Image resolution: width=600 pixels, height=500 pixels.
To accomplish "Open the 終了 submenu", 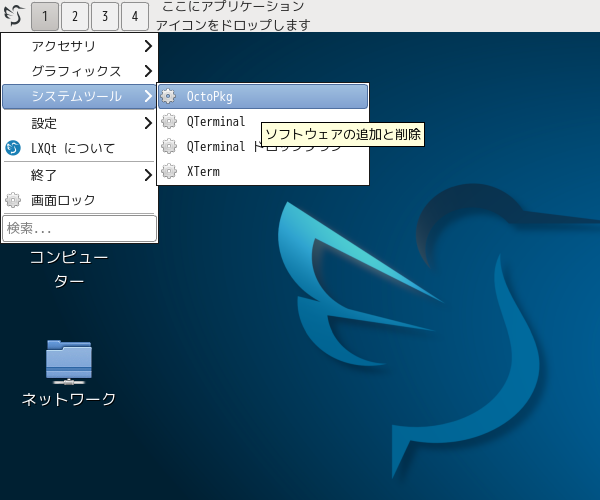I will [x=79, y=175].
